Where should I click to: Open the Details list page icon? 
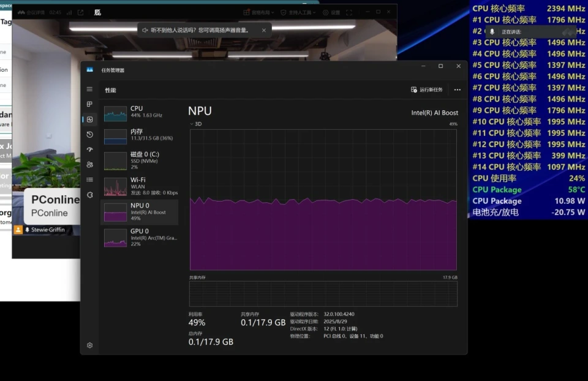[x=89, y=179]
